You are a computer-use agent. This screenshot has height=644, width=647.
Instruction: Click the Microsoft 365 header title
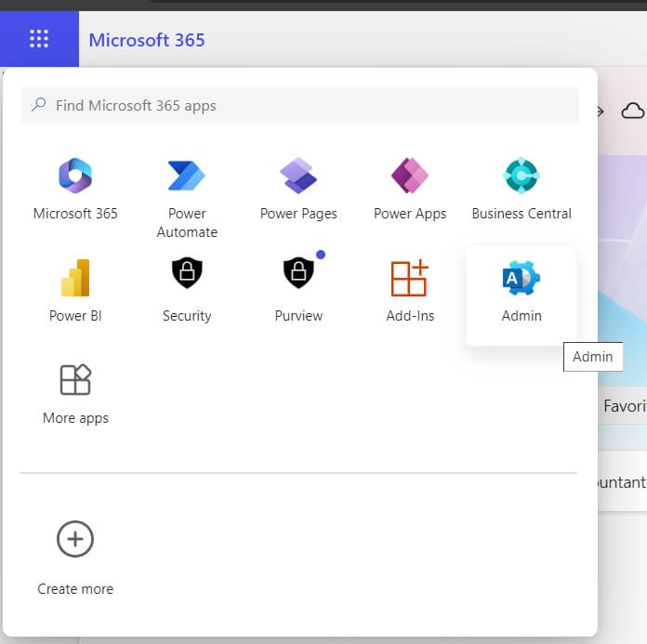pos(147,40)
